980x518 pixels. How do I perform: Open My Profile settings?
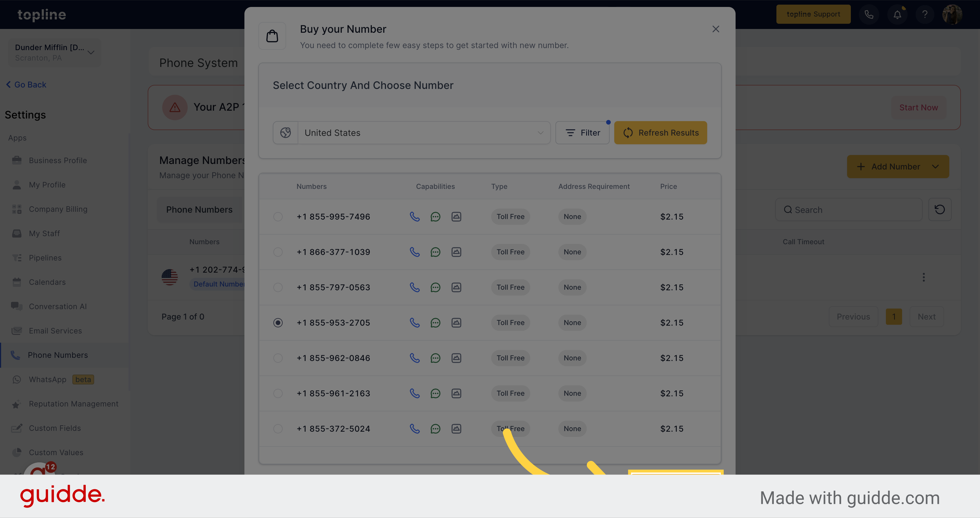pos(47,185)
